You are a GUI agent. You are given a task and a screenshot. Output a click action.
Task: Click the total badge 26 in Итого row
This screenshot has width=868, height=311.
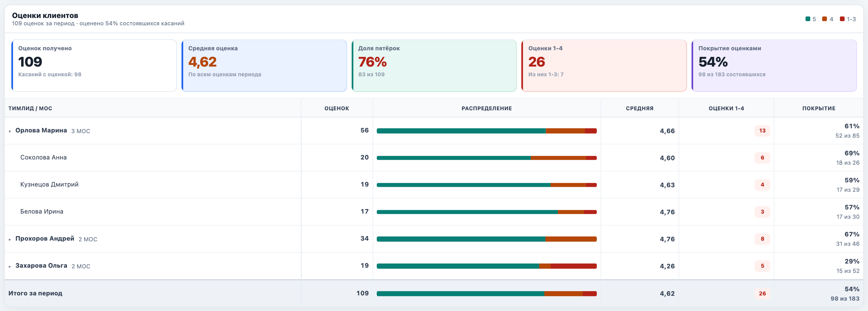coord(762,294)
